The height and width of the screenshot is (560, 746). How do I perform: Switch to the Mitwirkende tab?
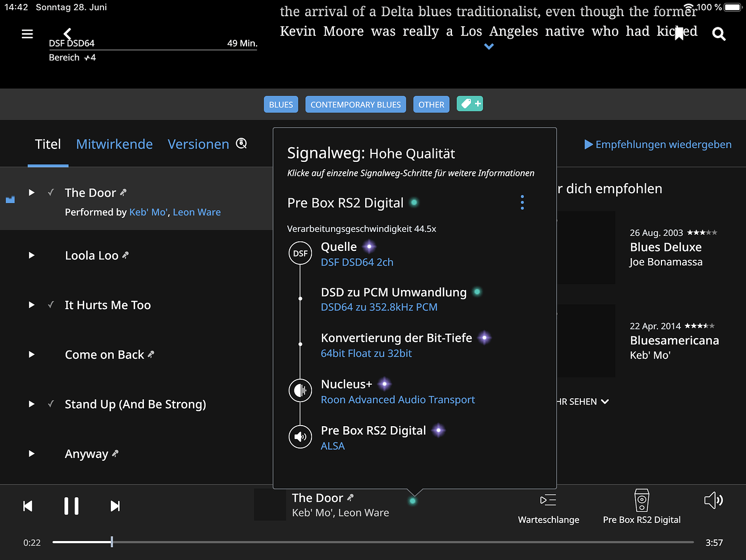114,144
